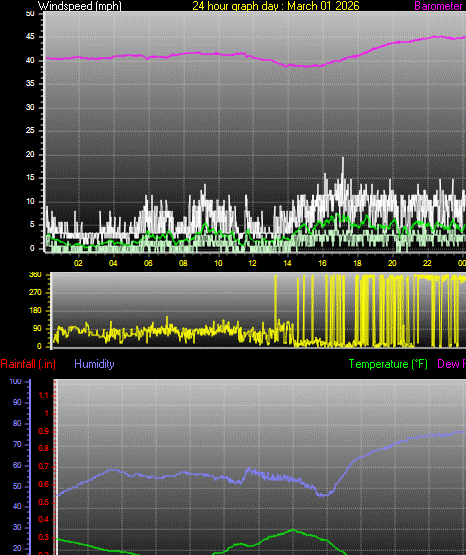
Task: Click the '1.1' rainfall axis value
Action: coord(44,396)
